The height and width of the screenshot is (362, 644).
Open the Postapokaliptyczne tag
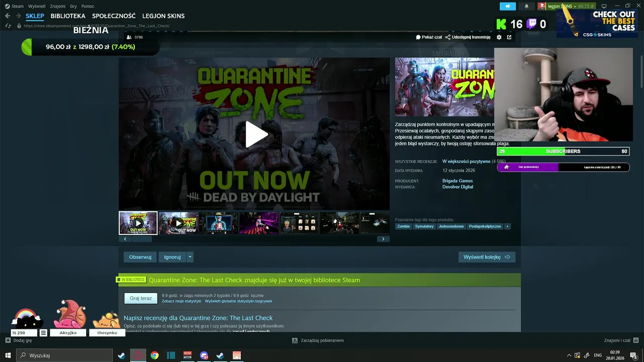485,226
